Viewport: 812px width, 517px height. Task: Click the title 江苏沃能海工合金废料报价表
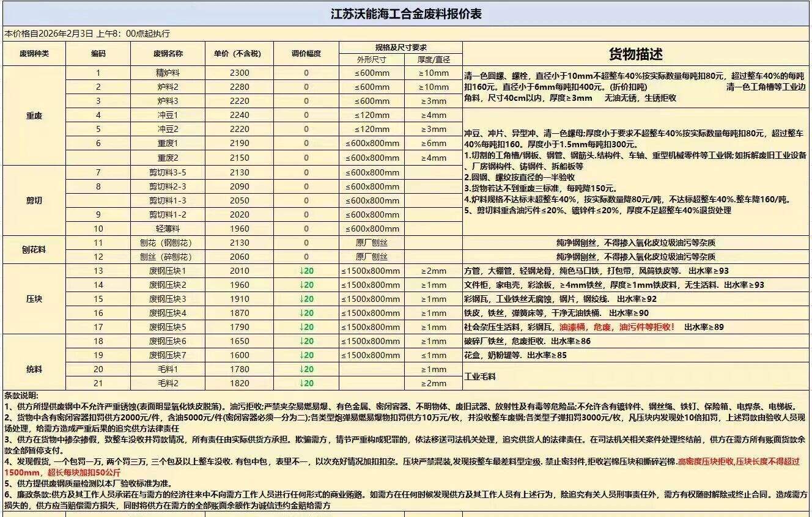pyautogui.click(x=406, y=13)
